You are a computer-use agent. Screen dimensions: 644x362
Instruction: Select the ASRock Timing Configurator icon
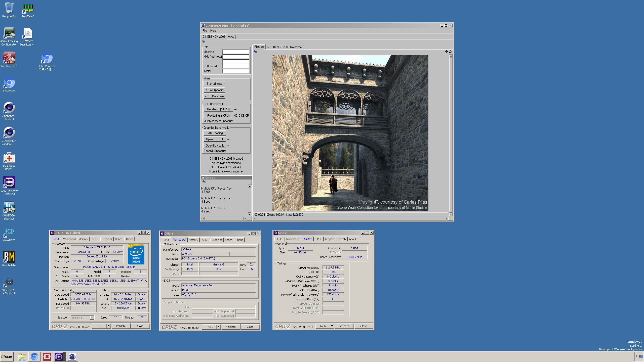[9, 37]
